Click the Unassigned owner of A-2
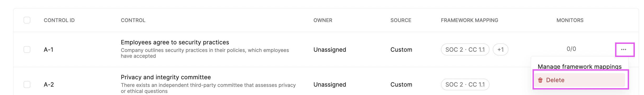Viewport: 644px width, 95px height. (330, 85)
